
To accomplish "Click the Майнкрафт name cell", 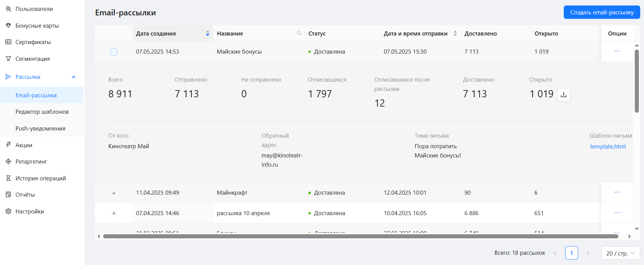I will (x=232, y=193).
